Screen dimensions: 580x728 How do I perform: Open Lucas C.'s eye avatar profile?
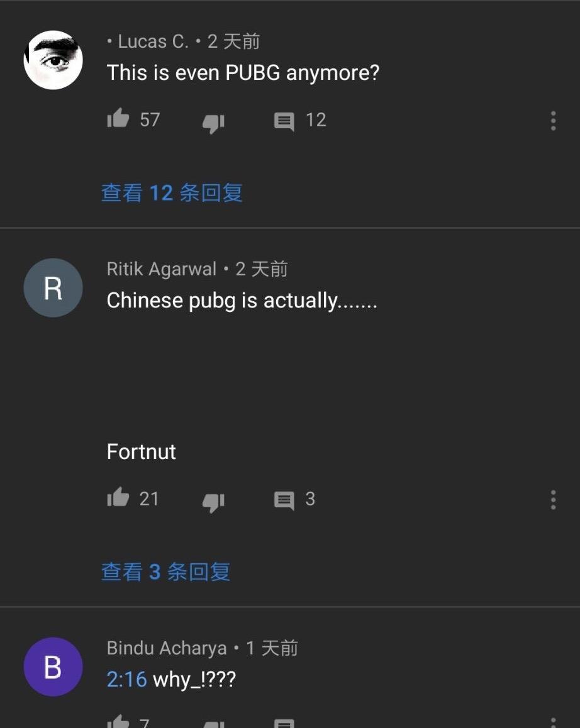pyautogui.click(x=53, y=60)
